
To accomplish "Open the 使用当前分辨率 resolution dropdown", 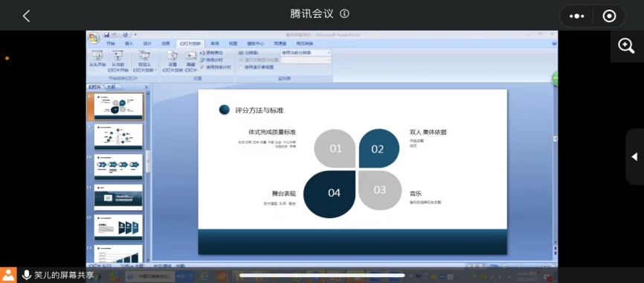I will (x=306, y=53).
